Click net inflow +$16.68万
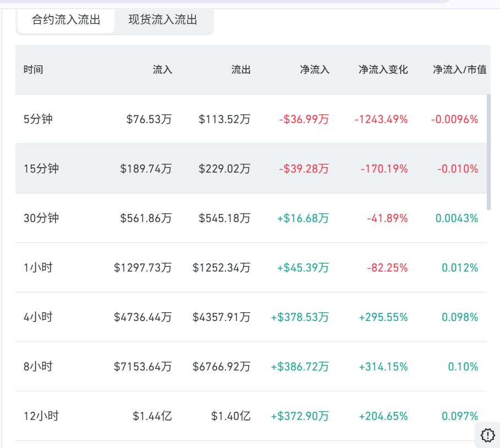 (303, 218)
